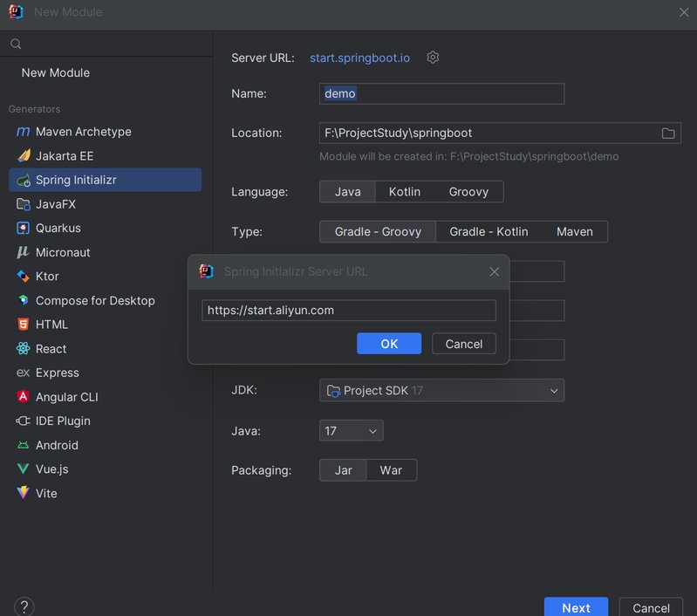Viewport: 697px width, 616px height.
Task: Click the Android robot icon
Action: click(x=23, y=445)
